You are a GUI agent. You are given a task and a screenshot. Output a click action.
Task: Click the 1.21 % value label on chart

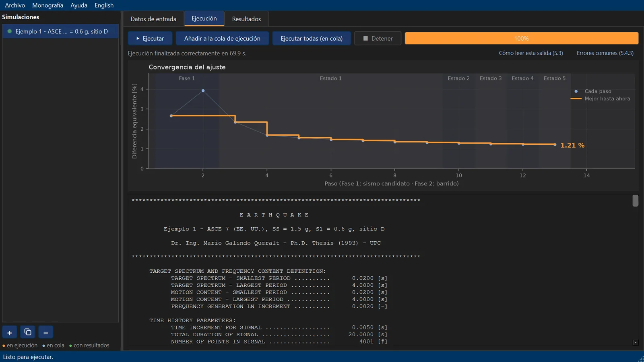click(x=572, y=145)
